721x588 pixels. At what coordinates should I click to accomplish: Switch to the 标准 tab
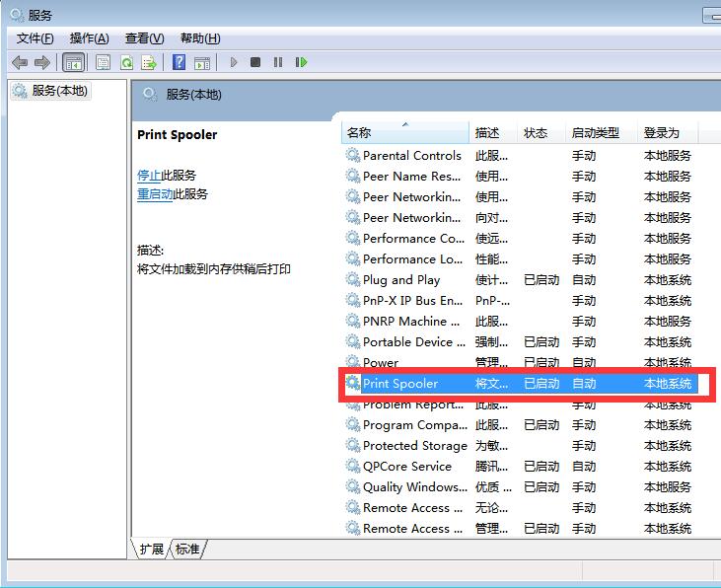187,549
